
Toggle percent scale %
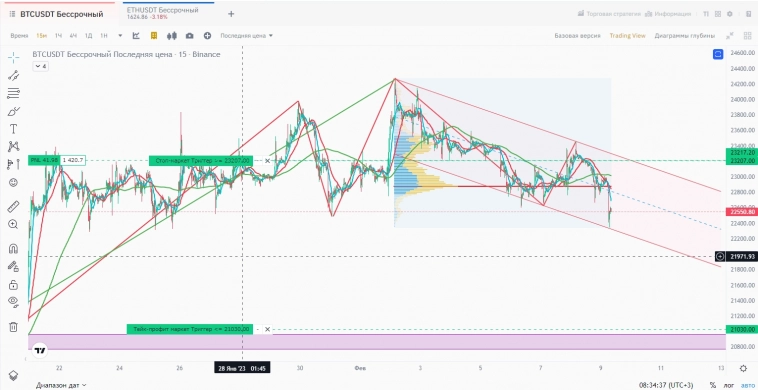[713, 385]
